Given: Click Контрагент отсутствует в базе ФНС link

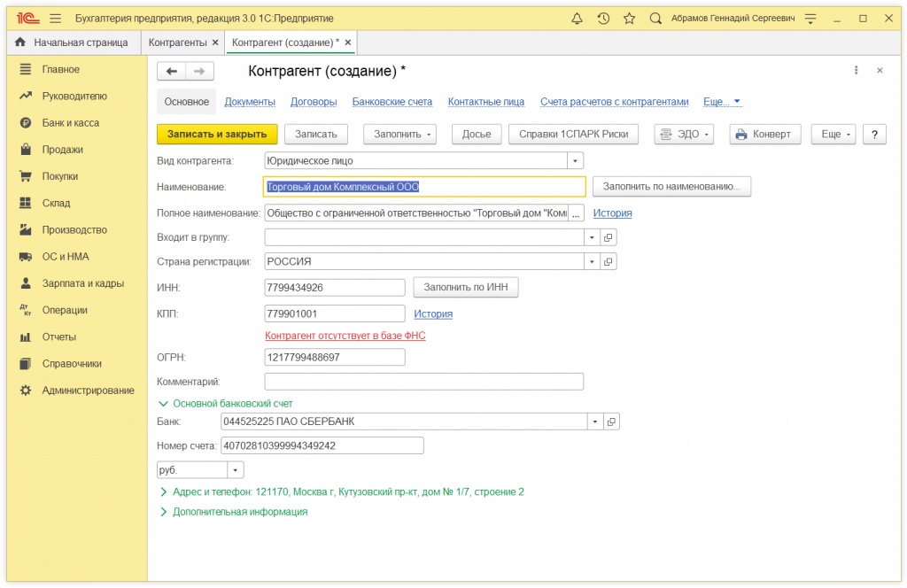Looking at the screenshot, I should point(345,337).
